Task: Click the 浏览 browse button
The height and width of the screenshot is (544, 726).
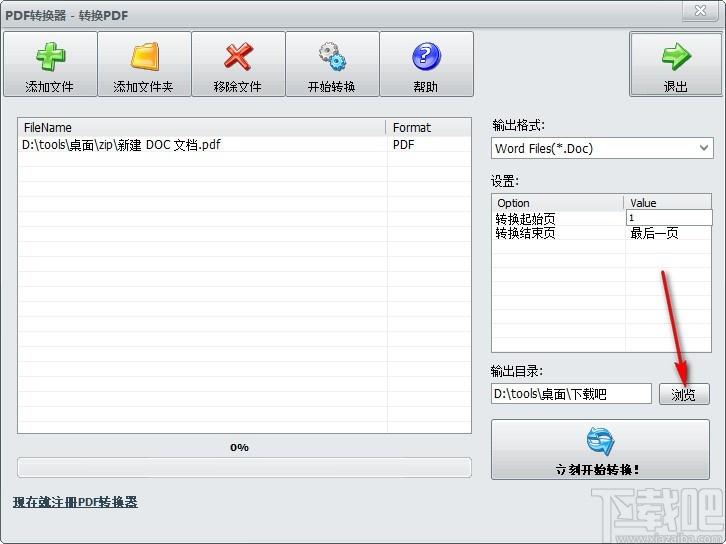Action: click(684, 394)
